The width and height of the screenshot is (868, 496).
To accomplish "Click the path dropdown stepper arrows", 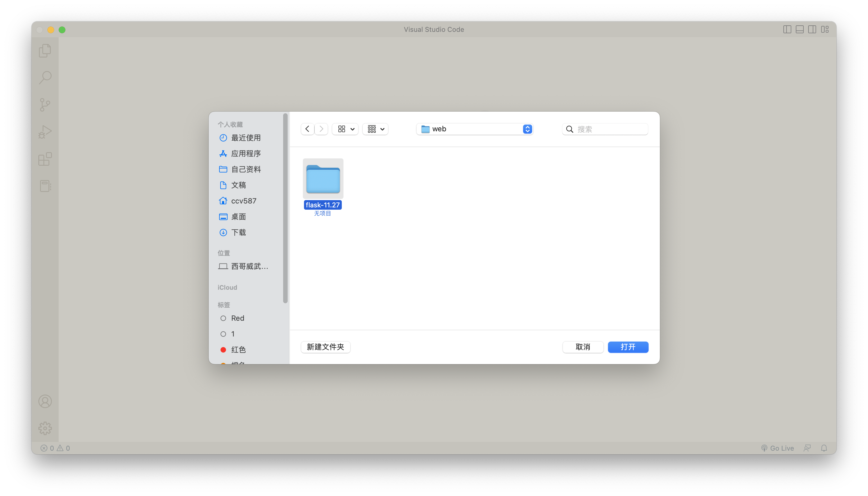I will pos(527,129).
